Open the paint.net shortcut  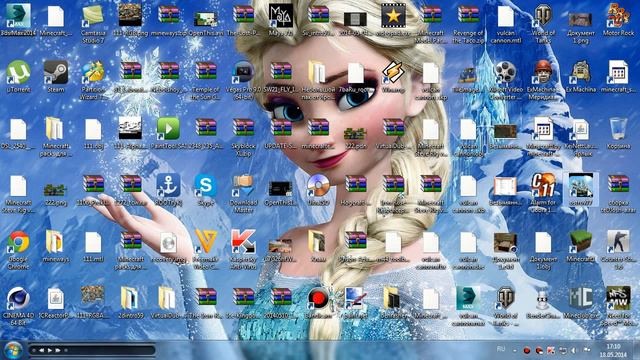click(356, 303)
